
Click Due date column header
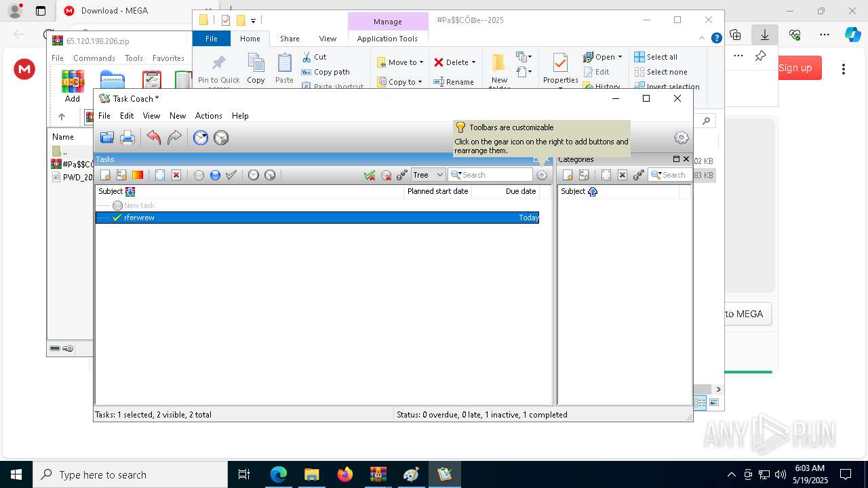click(x=521, y=191)
